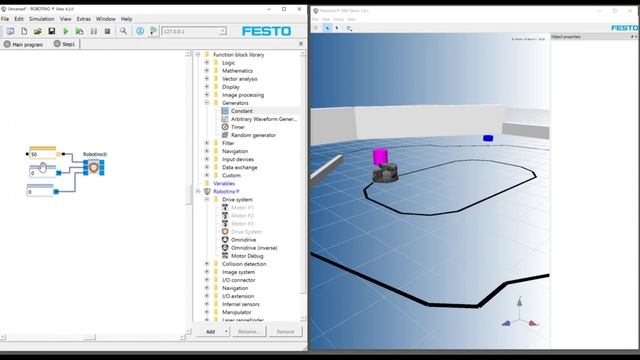Open the Window menu
Screen dimensions: 640x360
[106, 19]
